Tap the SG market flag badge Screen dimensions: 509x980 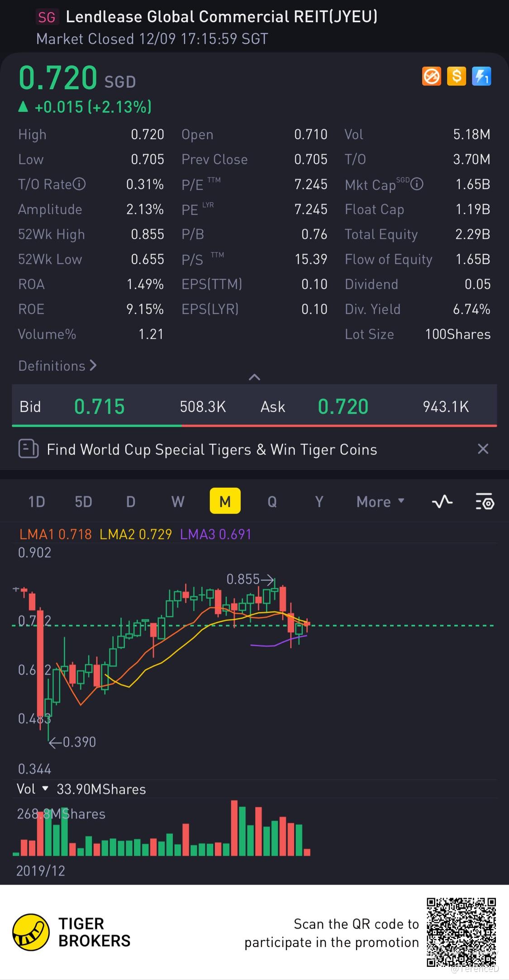(47, 17)
